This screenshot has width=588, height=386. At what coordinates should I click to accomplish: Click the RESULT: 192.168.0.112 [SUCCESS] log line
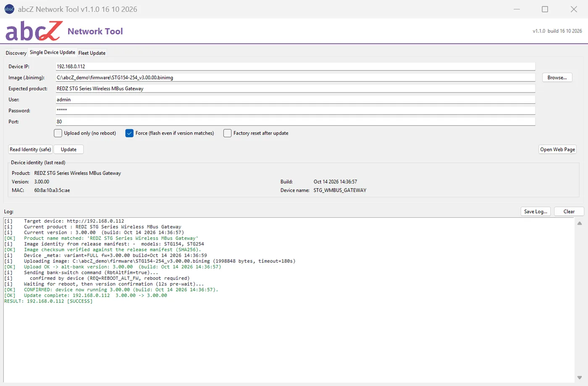pos(48,301)
